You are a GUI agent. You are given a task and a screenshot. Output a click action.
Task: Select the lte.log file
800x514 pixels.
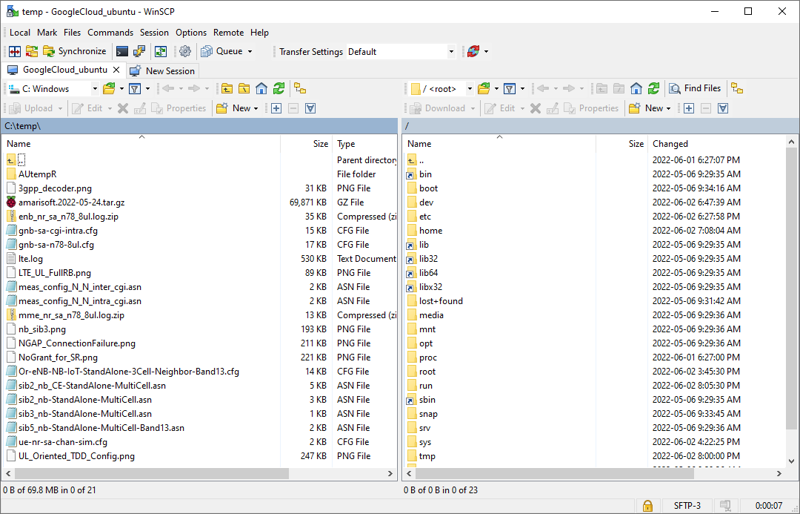click(x=31, y=259)
